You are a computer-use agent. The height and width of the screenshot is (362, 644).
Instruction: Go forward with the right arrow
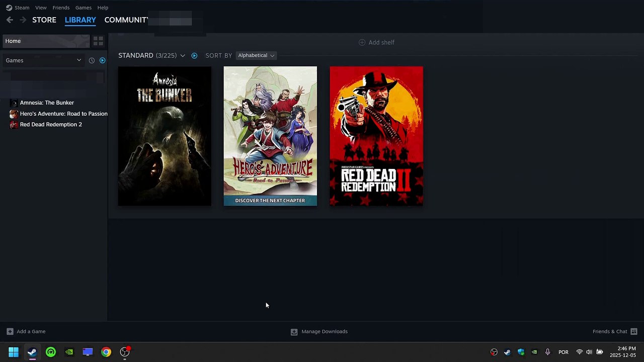(x=23, y=20)
